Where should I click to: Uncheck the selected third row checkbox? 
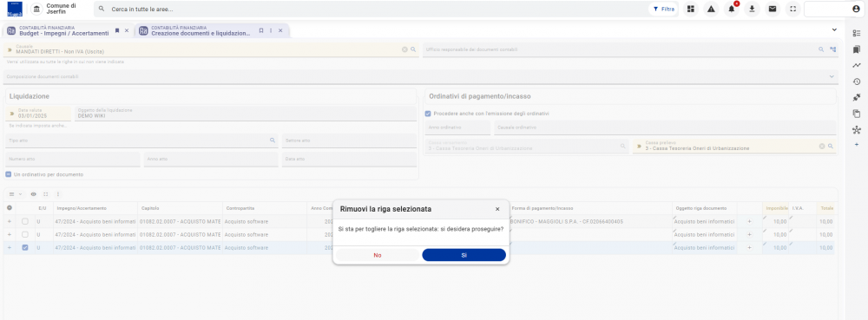[25, 248]
